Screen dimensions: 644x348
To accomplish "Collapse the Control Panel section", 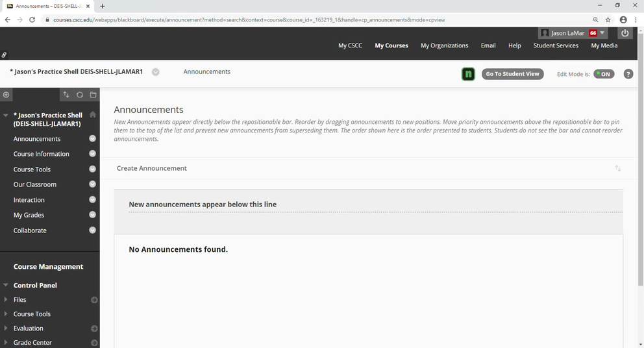I will pos(6,285).
